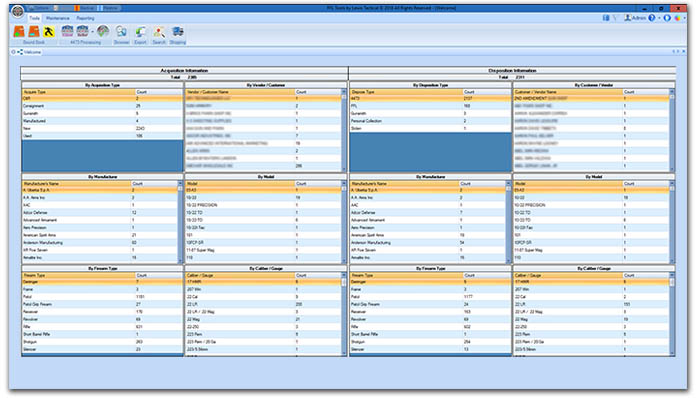Select 10/22 PRECISION in Acquisition By Model

pyautogui.click(x=263, y=205)
